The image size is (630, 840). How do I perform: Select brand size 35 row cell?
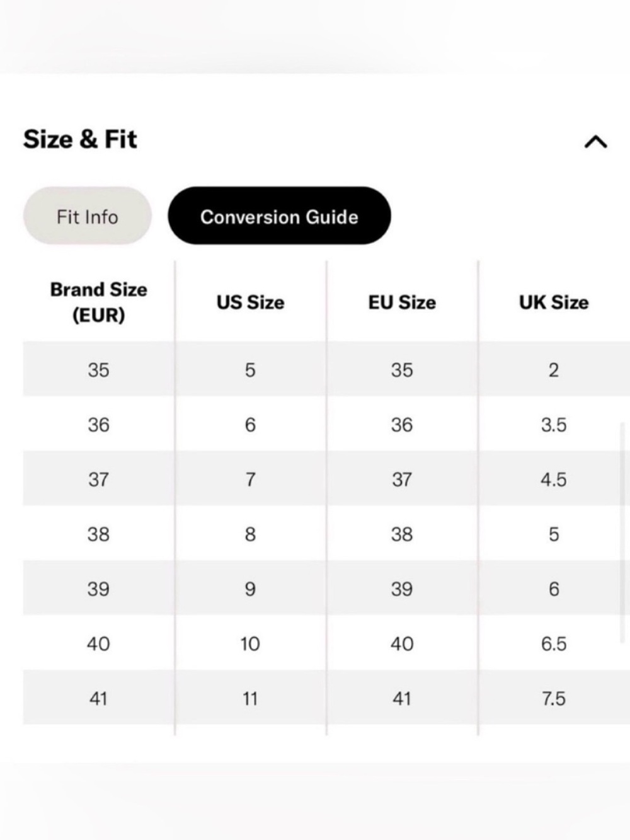pos(99,369)
